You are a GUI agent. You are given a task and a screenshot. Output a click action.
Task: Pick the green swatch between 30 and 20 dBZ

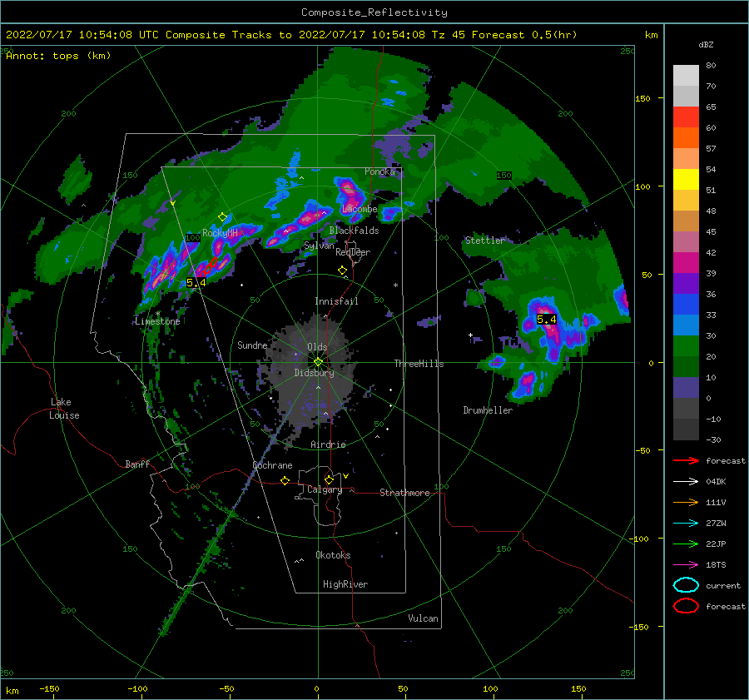pyautogui.click(x=686, y=345)
